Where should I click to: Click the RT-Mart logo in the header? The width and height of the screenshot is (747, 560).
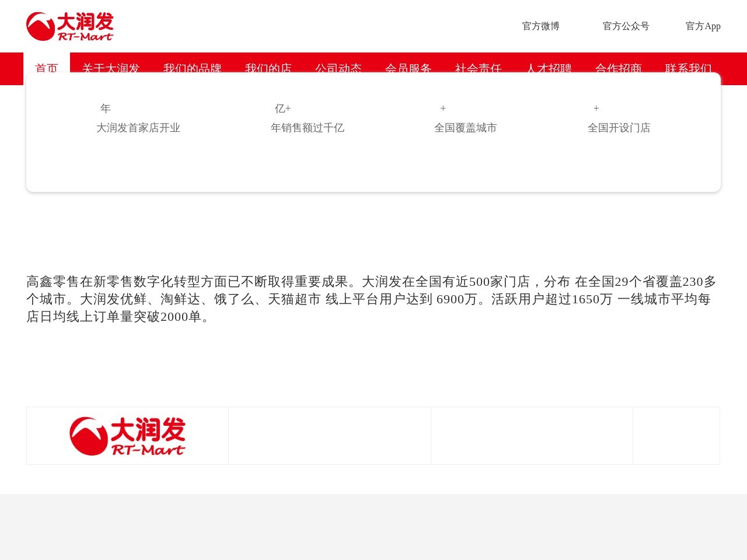(70, 26)
